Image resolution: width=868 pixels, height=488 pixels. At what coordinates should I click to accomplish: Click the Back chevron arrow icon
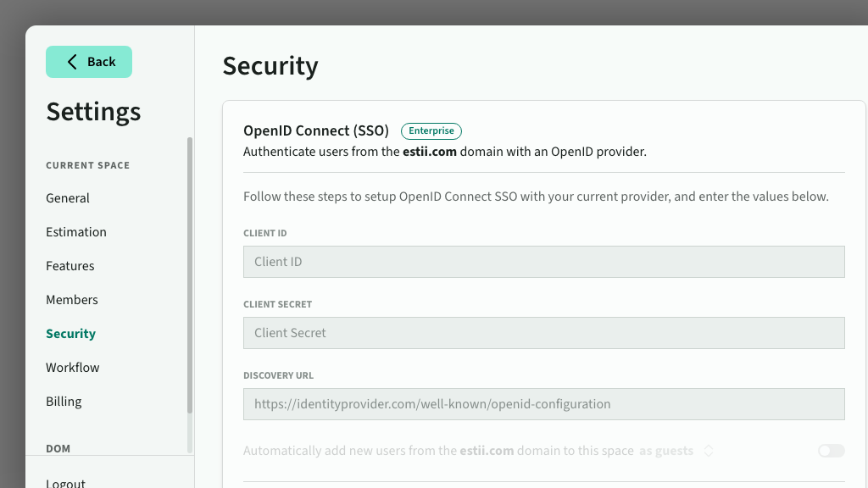pos(72,62)
